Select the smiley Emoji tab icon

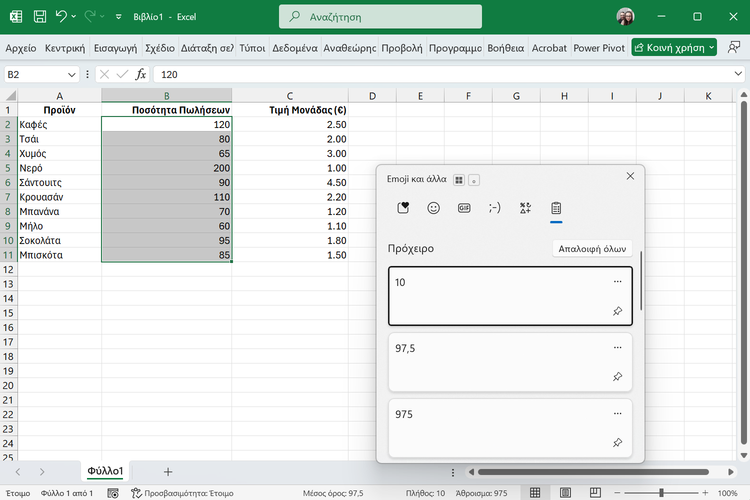[433, 208]
